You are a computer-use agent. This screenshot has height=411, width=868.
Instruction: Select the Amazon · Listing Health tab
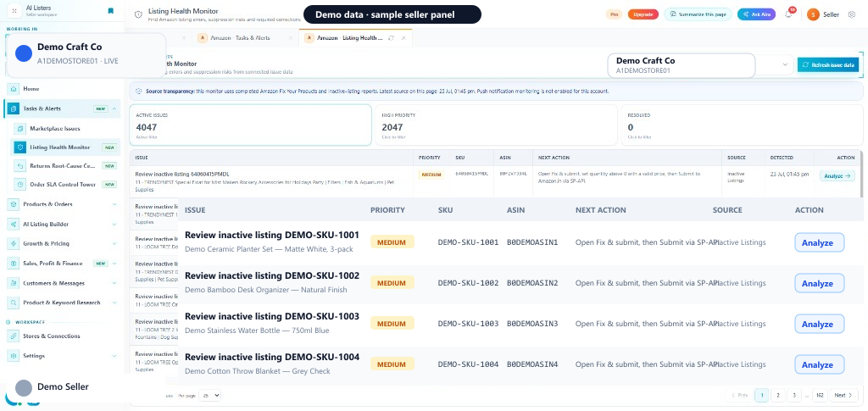355,38
